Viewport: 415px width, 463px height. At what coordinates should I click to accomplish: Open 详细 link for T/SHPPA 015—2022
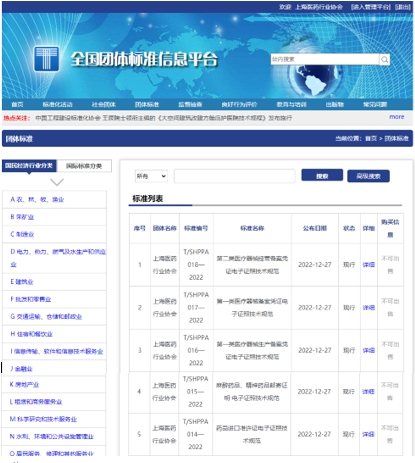point(368,392)
